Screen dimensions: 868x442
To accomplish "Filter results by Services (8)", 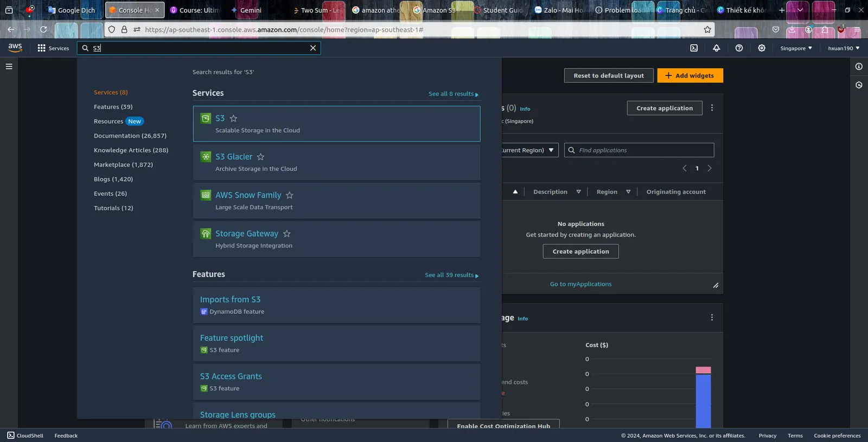I will [111, 92].
